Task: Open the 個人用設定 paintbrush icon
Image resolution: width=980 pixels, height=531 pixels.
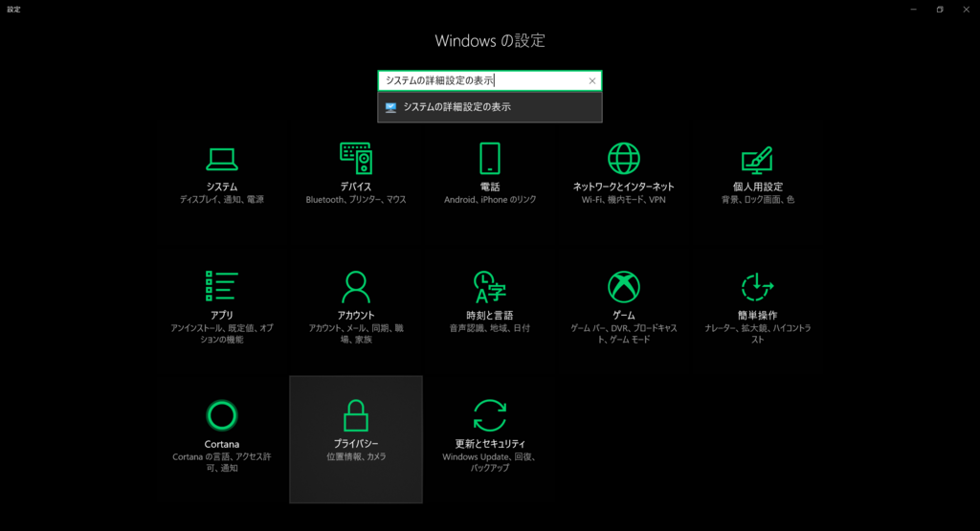Action: [x=757, y=160]
